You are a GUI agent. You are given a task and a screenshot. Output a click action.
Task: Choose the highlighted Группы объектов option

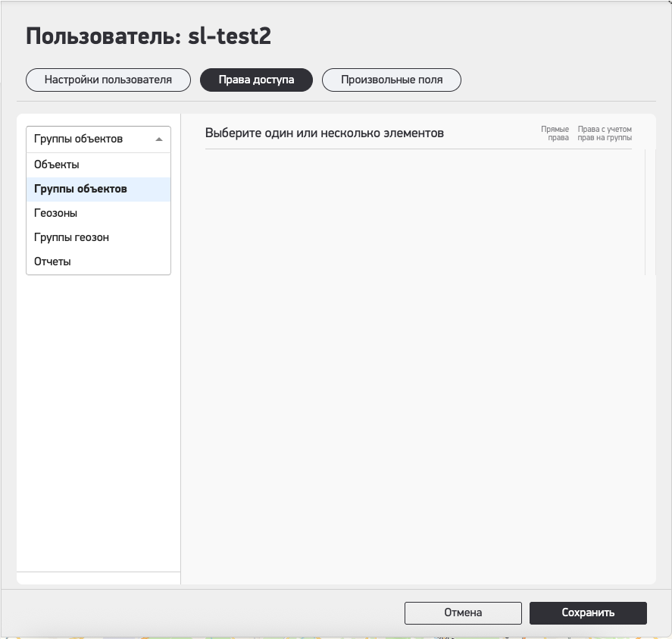coord(98,190)
